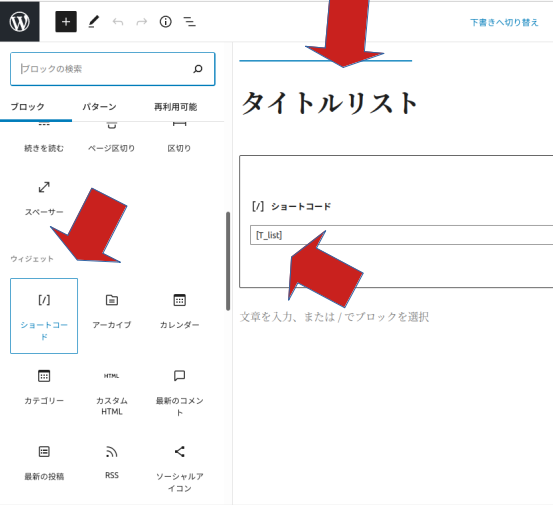This screenshot has width=553, height=505.
Task: Open the WordPress logo menu
Action: [x=19, y=22]
